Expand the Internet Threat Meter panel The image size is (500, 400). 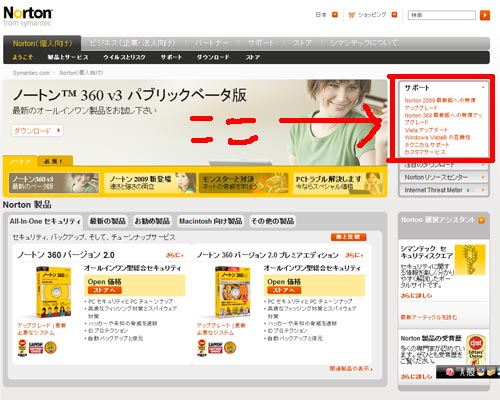pyautogui.click(x=444, y=190)
